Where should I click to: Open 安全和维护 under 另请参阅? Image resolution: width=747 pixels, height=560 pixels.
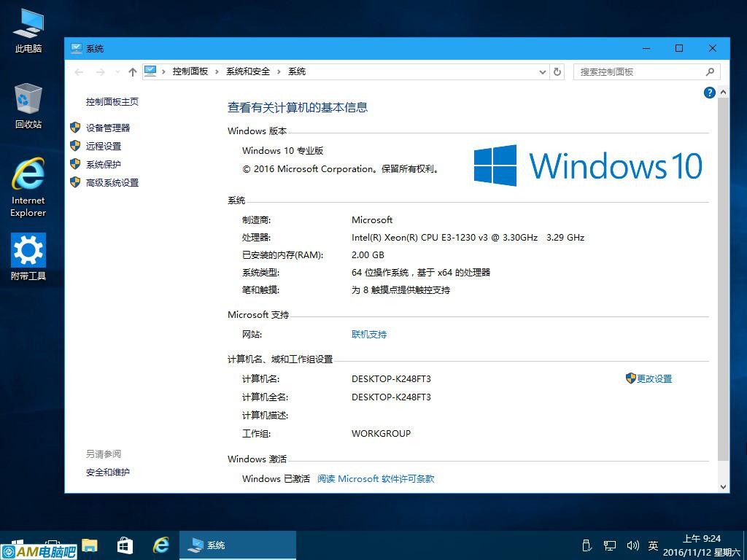tap(108, 472)
